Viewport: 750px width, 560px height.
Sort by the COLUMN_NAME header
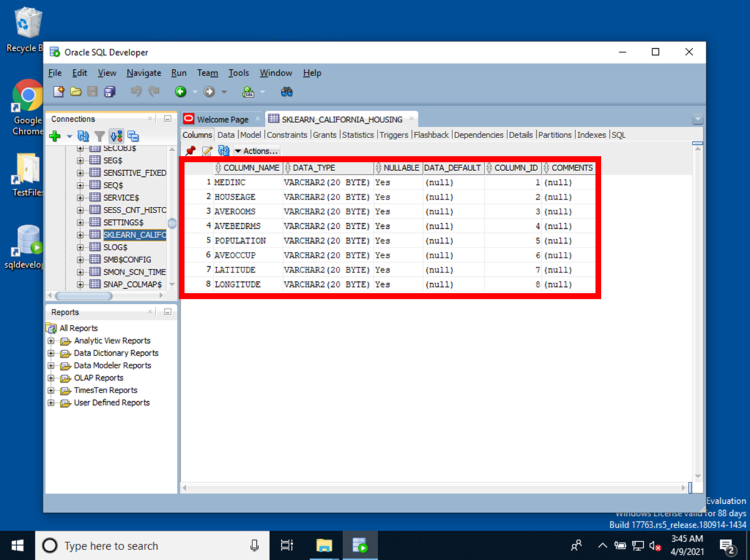(247, 168)
